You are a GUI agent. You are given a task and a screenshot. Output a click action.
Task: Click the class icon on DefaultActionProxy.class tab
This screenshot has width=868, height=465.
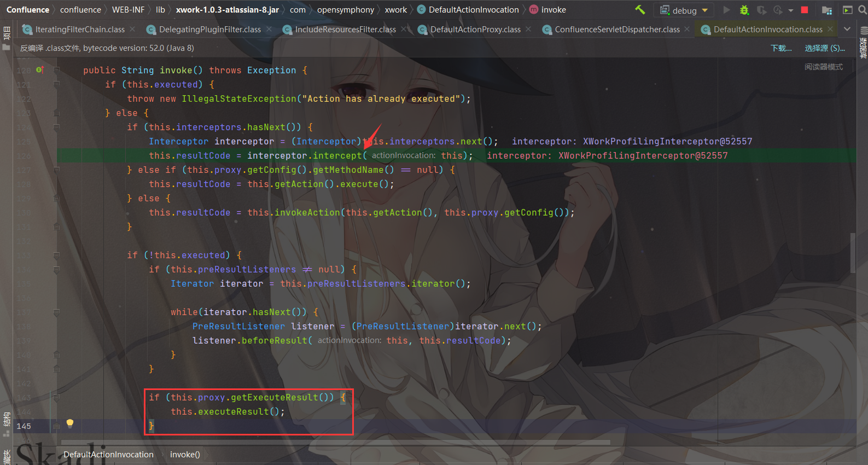(x=422, y=30)
